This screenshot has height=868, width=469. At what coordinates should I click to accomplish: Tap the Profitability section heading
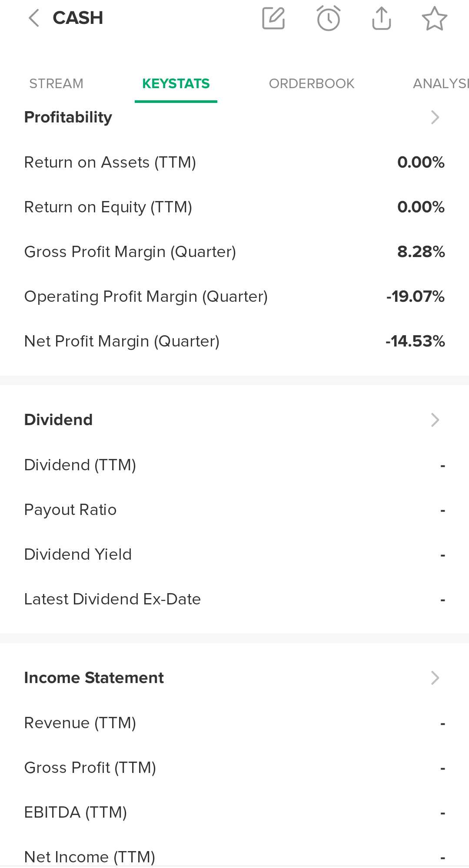[x=68, y=117]
